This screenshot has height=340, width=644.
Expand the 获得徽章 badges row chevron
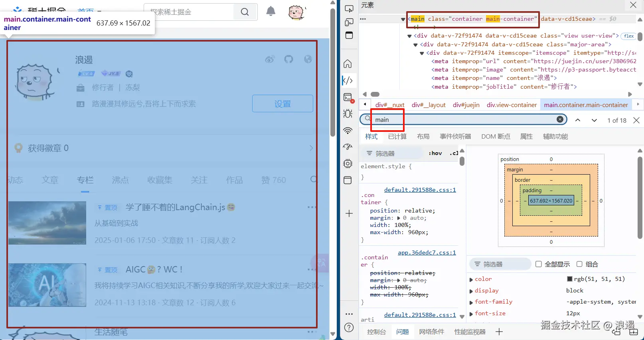coord(311,148)
